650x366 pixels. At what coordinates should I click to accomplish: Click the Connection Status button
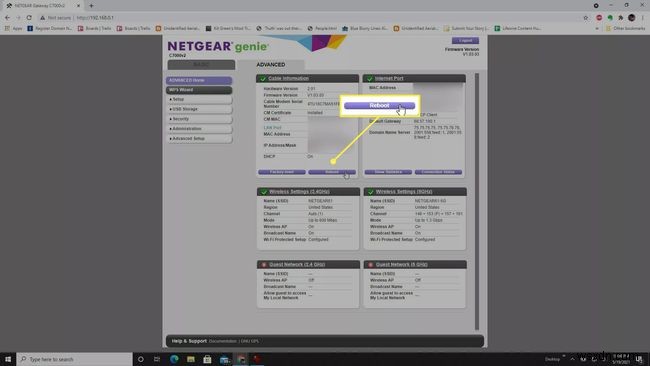coord(439,172)
